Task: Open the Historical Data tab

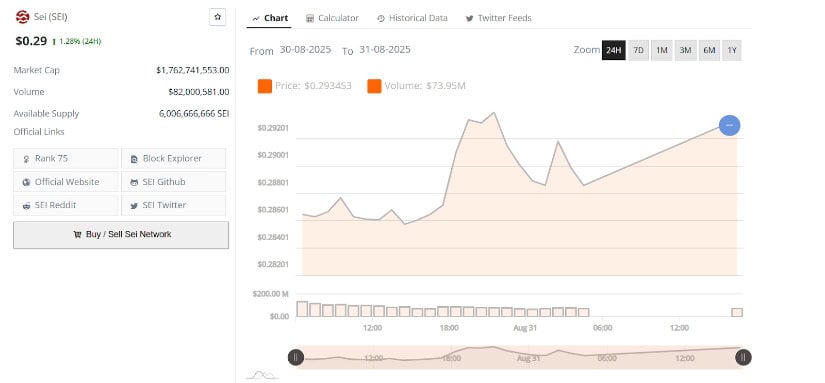Action: pyautogui.click(x=412, y=18)
